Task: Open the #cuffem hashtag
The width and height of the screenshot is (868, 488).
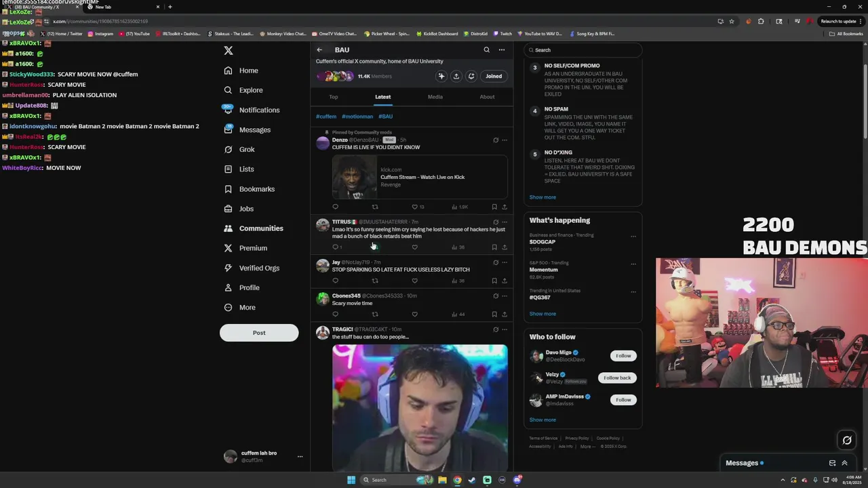Action: (326, 116)
